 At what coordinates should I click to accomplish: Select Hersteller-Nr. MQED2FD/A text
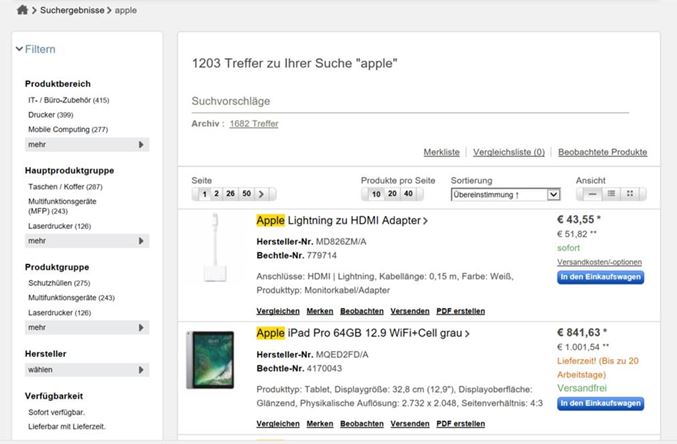(313, 355)
